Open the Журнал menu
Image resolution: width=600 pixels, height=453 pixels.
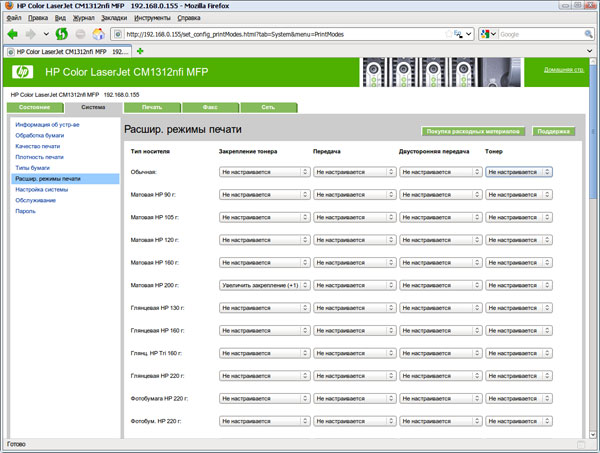click(83, 18)
